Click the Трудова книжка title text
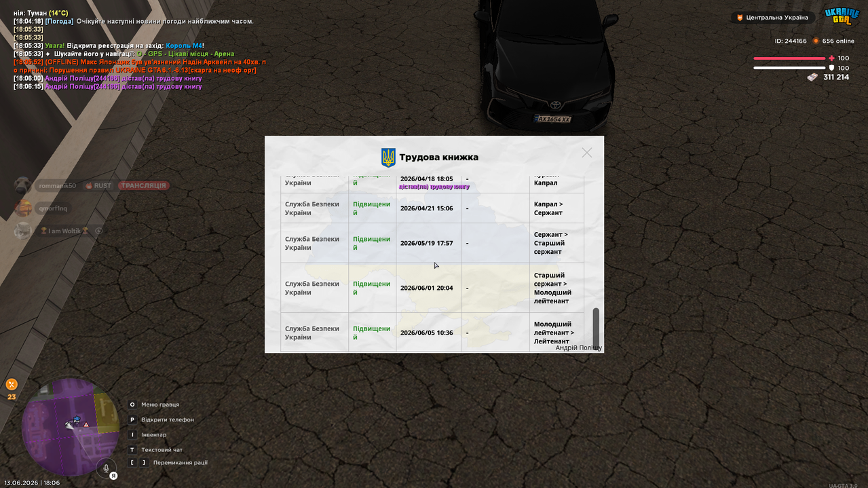 pos(438,157)
